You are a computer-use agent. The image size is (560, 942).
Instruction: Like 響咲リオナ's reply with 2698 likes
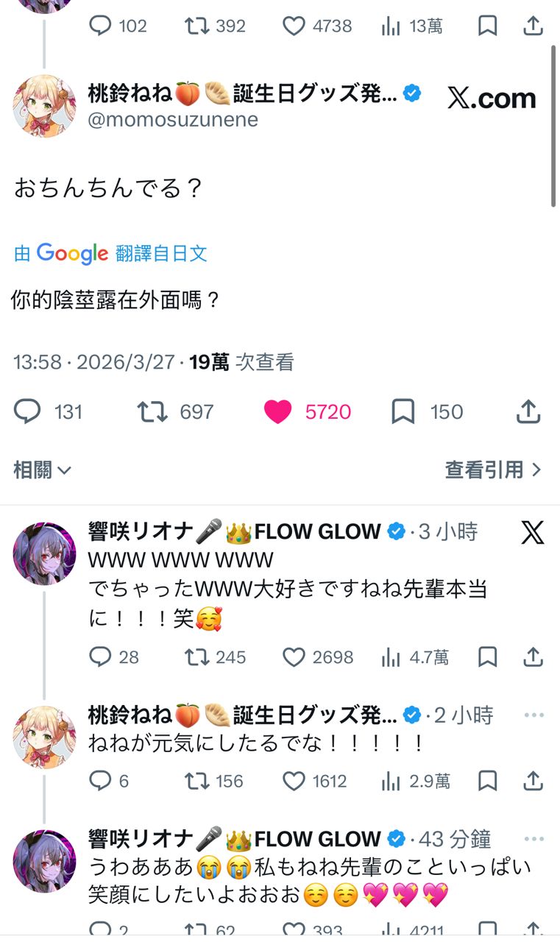tap(294, 657)
